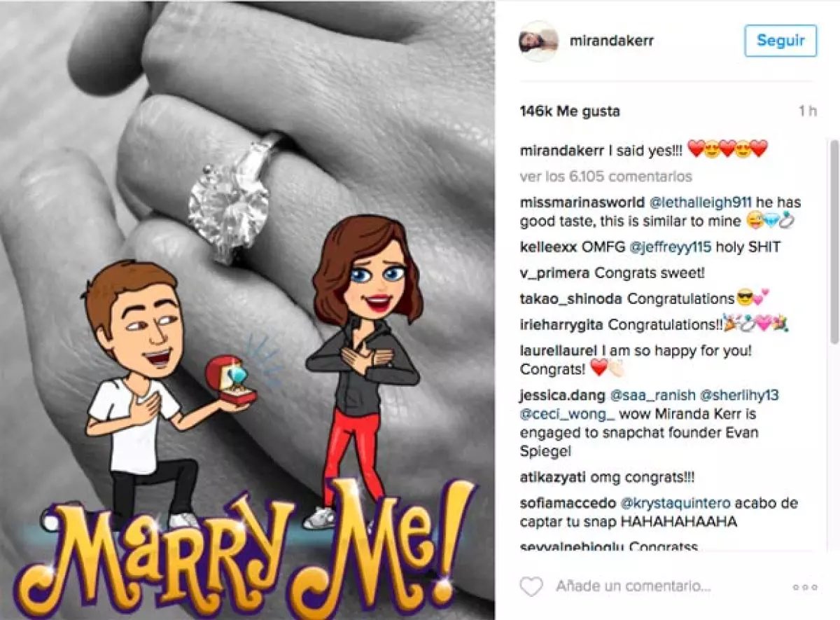The width and height of the screenshot is (840, 620).
Task: Open the takao_shinoda commenter profile
Action: pos(572,298)
